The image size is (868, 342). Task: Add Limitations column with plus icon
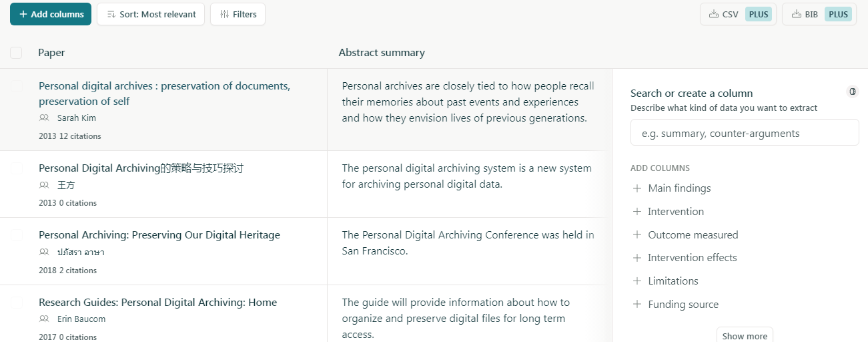click(x=636, y=281)
